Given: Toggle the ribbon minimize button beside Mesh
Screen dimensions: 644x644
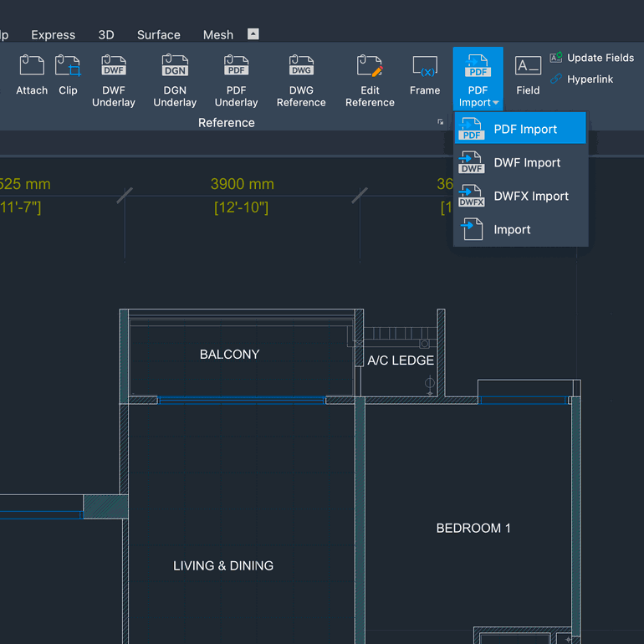Looking at the screenshot, I should click(x=253, y=34).
